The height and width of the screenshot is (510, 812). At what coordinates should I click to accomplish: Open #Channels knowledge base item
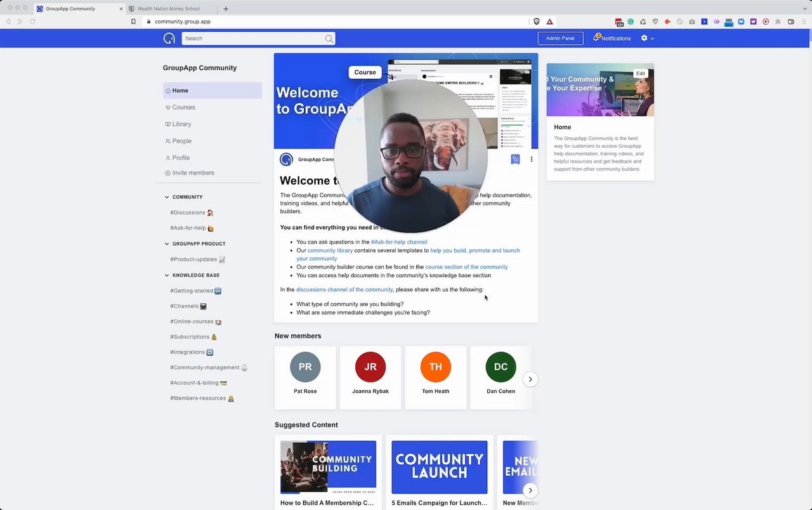pos(188,306)
